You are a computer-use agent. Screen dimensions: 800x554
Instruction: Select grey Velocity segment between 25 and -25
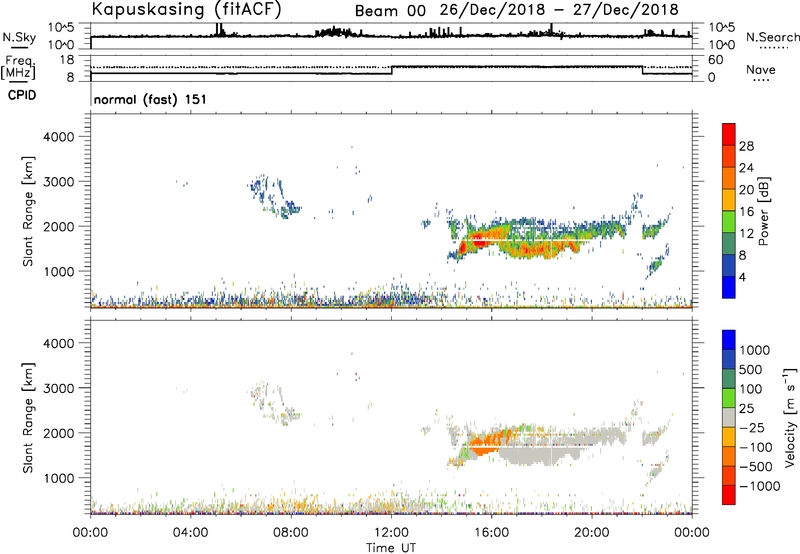pyautogui.click(x=729, y=417)
